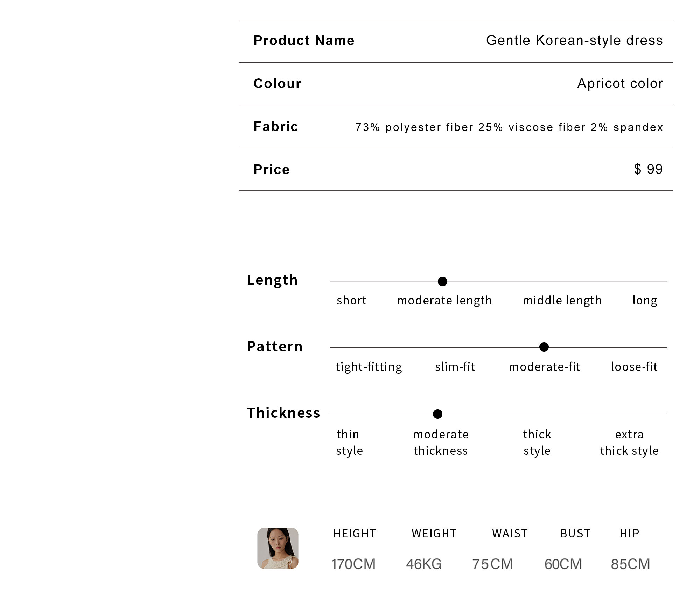Click the model portrait thumbnail
This screenshot has height=606, width=700.
(278, 548)
